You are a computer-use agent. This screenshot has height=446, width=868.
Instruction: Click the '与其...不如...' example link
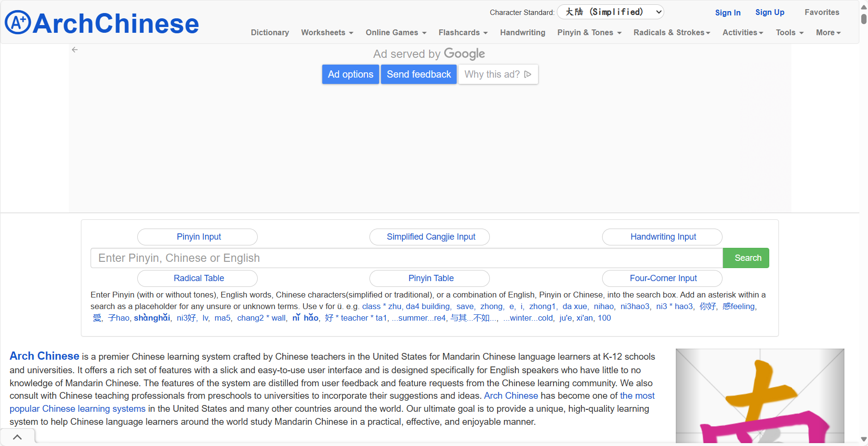click(x=473, y=318)
